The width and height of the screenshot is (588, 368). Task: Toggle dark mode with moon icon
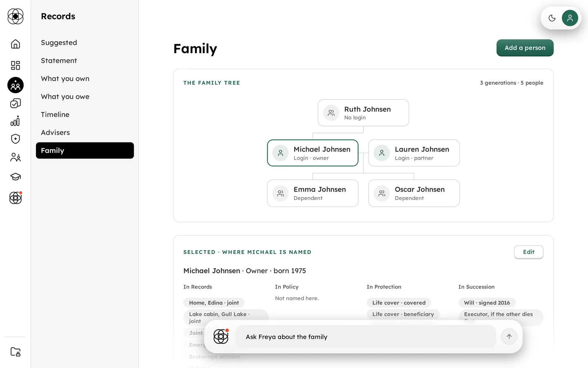(x=552, y=18)
